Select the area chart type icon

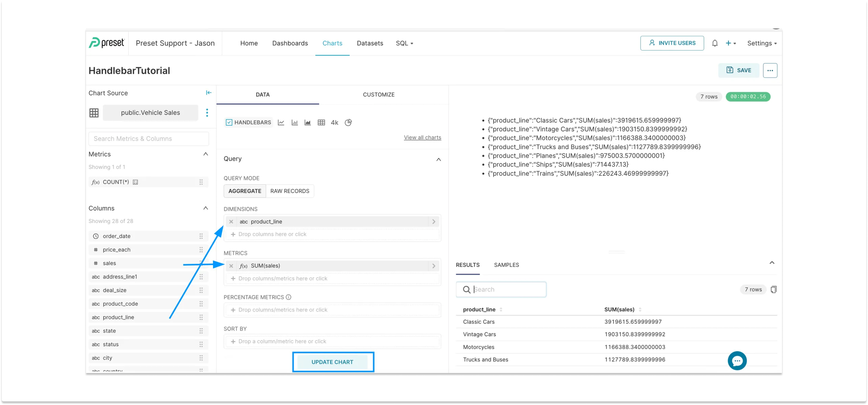tap(307, 122)
